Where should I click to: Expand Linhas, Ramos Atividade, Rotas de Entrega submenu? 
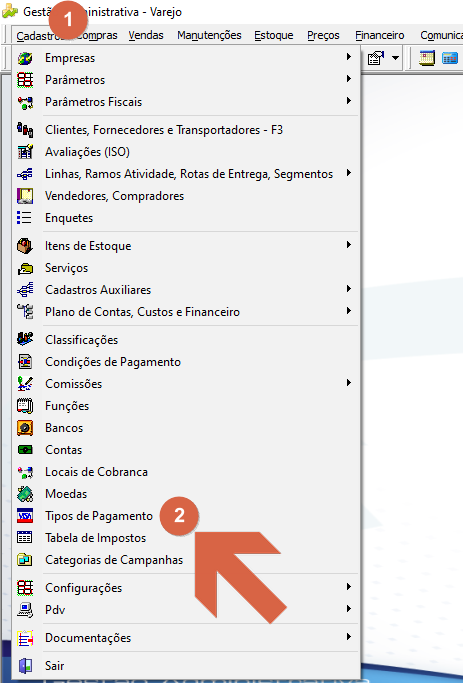click(348, 173)
